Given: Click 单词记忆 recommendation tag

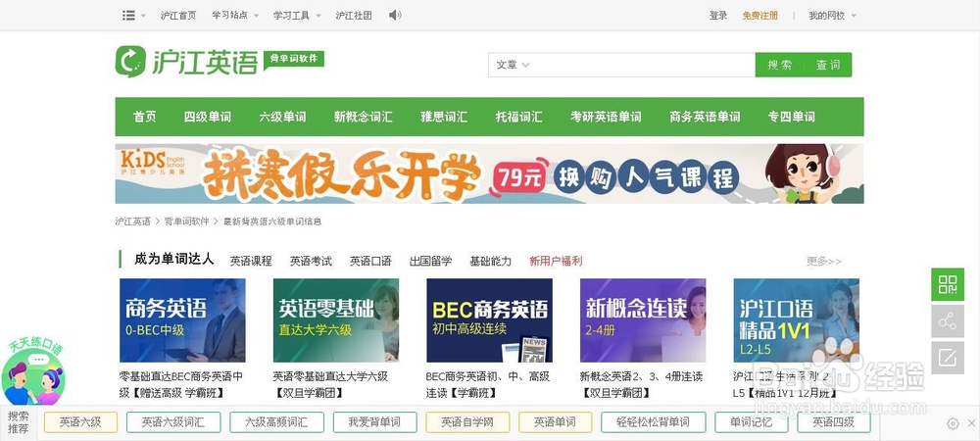Looking at the screenshot, I should tap(752, 422).
